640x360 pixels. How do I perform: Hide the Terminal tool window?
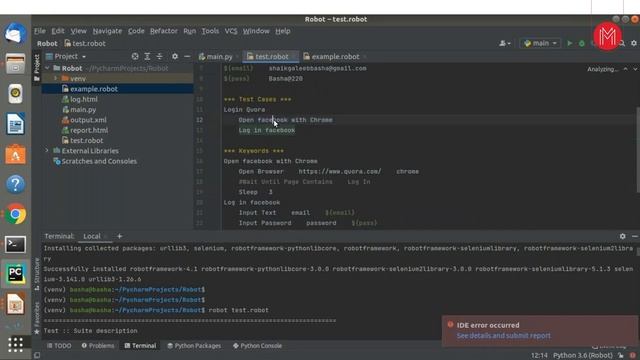(x=634, y=236)
